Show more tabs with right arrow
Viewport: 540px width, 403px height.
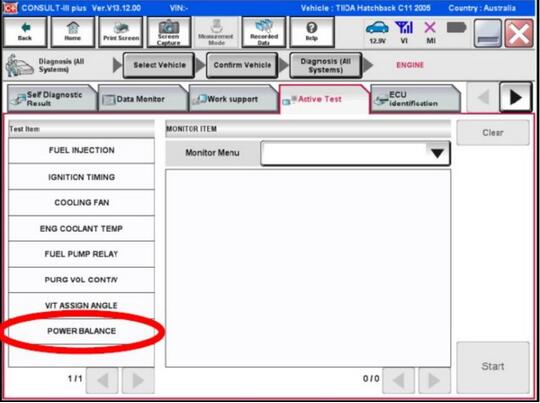click(x=515, y=97)
